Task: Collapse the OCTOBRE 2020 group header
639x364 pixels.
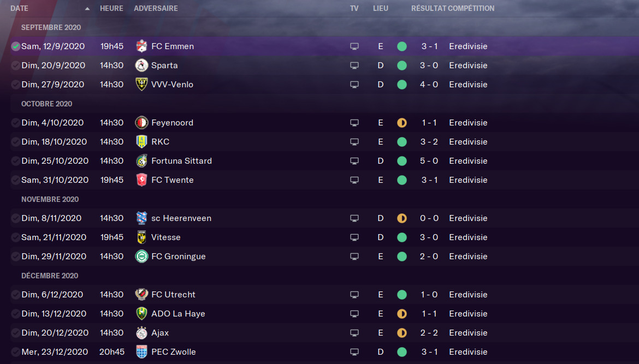Action: (x=46, y=104)
